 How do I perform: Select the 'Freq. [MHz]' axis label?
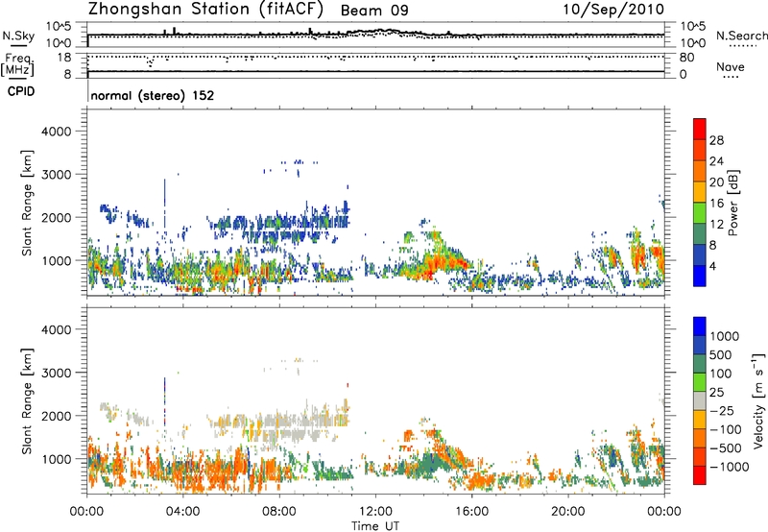18,64
